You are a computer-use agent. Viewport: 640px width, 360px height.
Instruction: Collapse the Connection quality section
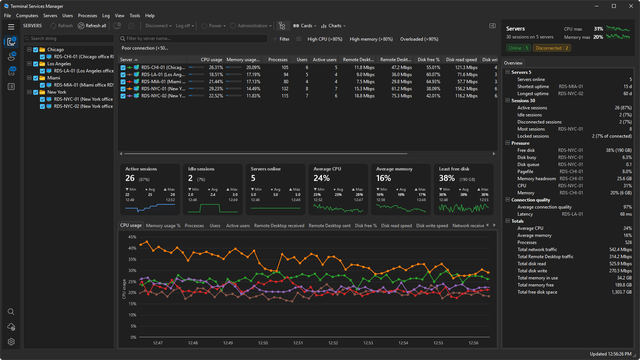tap(508, 200)
